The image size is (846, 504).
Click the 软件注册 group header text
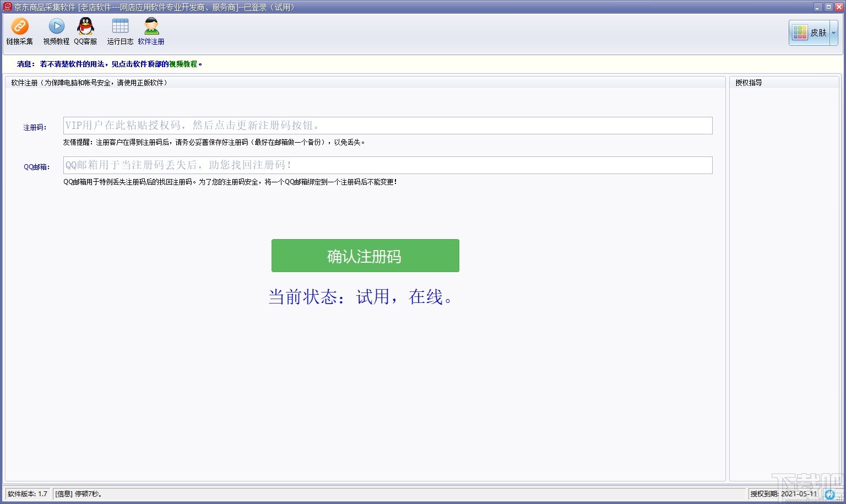(x=89, y=83)
